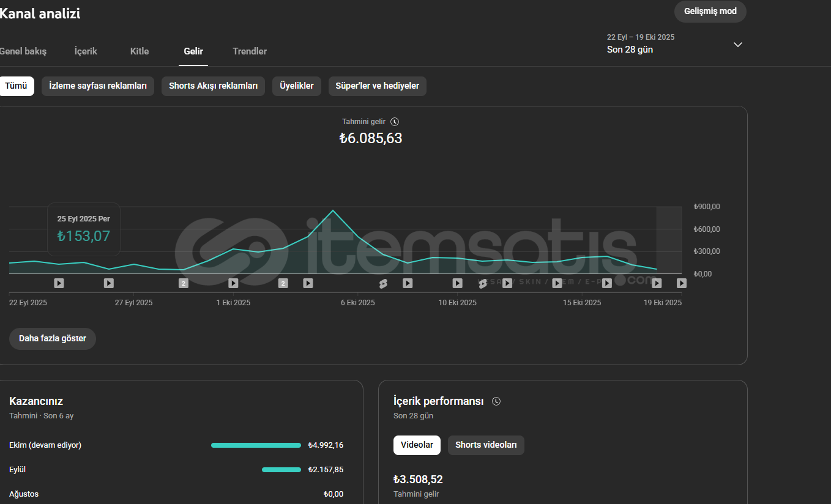
Task: Click the rightmost video marker on the chart
Action: [x=681, y=283]
